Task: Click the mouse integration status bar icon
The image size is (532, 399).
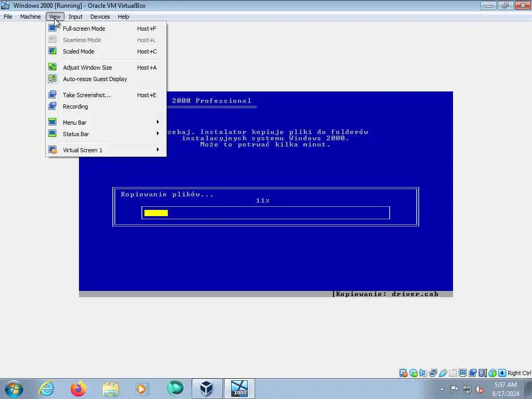Action: point(493,373)
